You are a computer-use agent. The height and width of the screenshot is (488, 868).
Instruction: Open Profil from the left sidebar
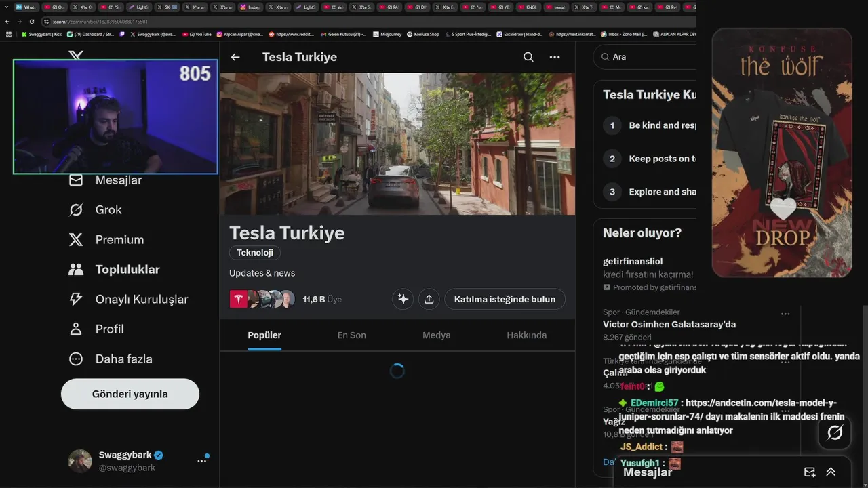tap(96, 329)
